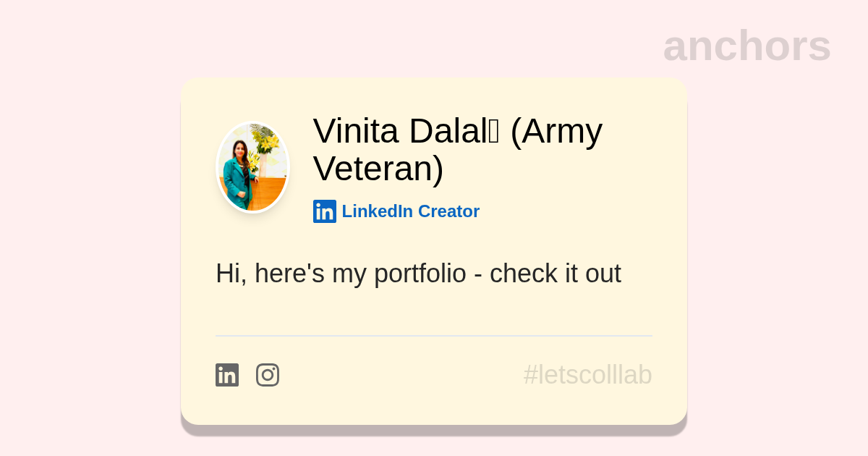
Task: Click the missing emoji glyph after Dalal
Action: [x=493, y=132]
